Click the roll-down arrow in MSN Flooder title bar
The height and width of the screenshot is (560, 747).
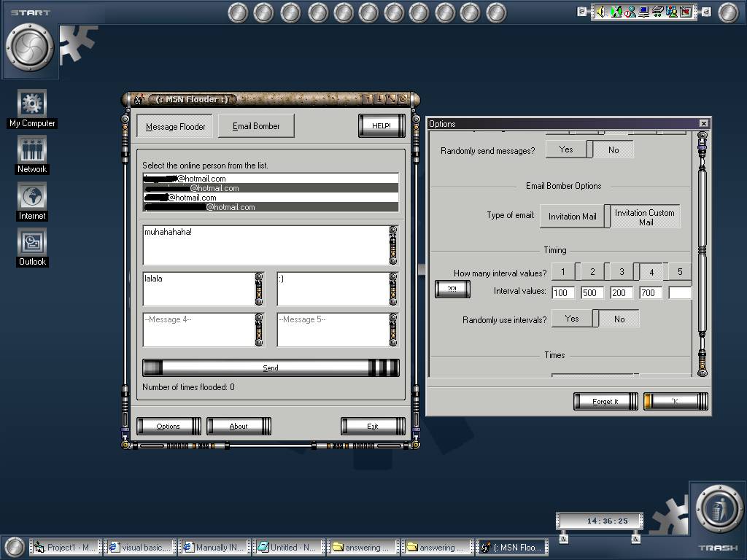click(x=379, y=99)
